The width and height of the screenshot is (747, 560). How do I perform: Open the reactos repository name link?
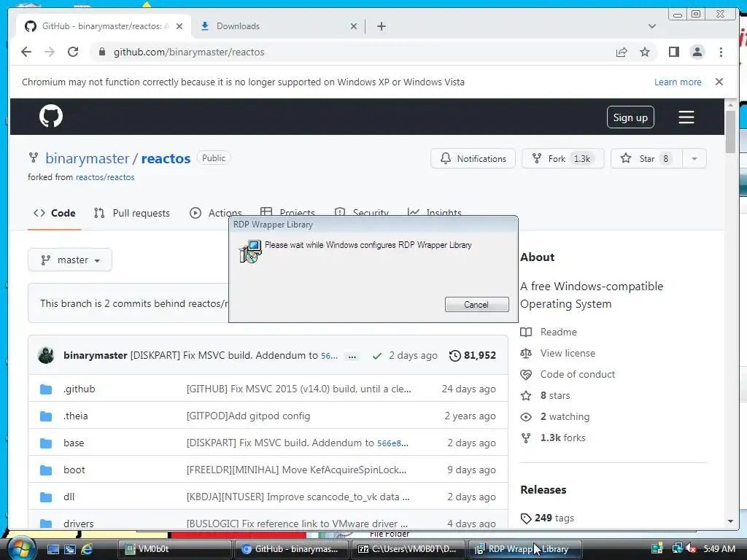[166, 158]
